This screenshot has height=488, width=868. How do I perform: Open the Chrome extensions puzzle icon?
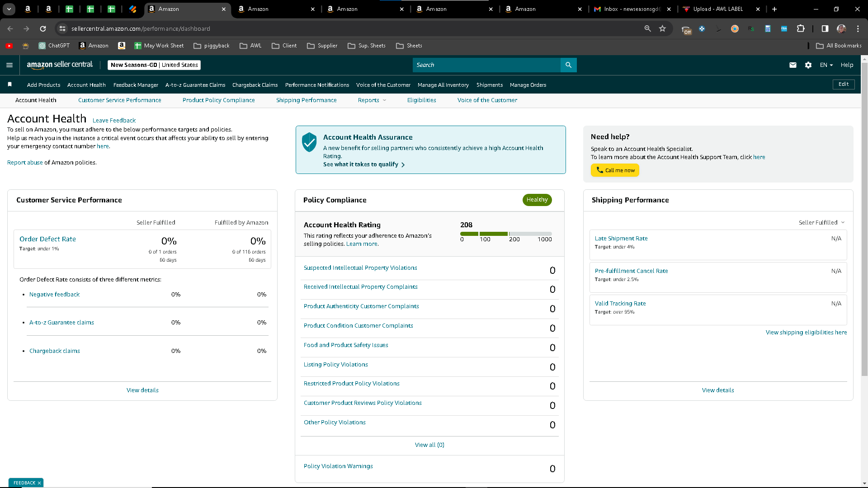tap(801, 28)
